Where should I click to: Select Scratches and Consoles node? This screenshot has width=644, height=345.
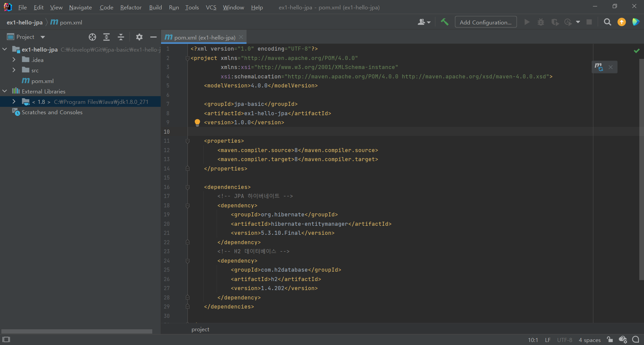52,112
